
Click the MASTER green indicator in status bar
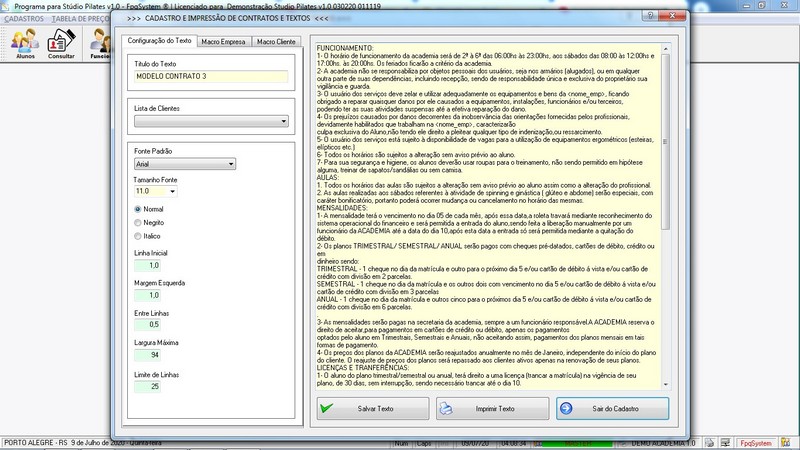tap(577, 443)
